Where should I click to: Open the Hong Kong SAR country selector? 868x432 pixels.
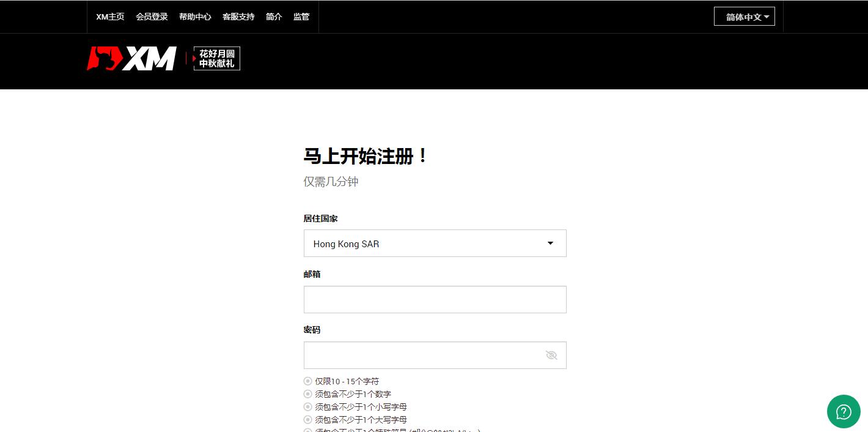coord(435,243)
